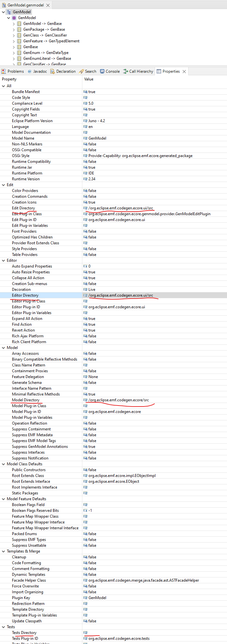Click the value icon for Decoration Live
Viewport: 227px width, 644px height.
(x=85, y=290)
